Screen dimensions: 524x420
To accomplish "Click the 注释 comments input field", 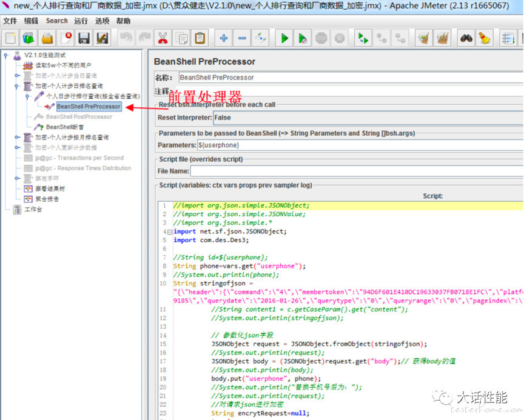I will pyautogui.click(x=349, y=92).
